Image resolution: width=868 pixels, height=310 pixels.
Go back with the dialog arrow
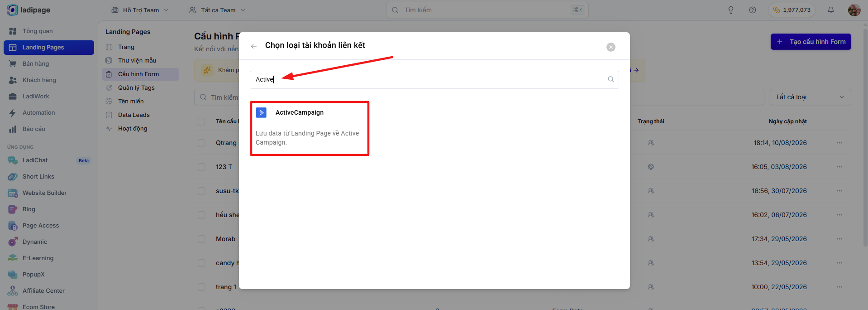click(254, 46)
